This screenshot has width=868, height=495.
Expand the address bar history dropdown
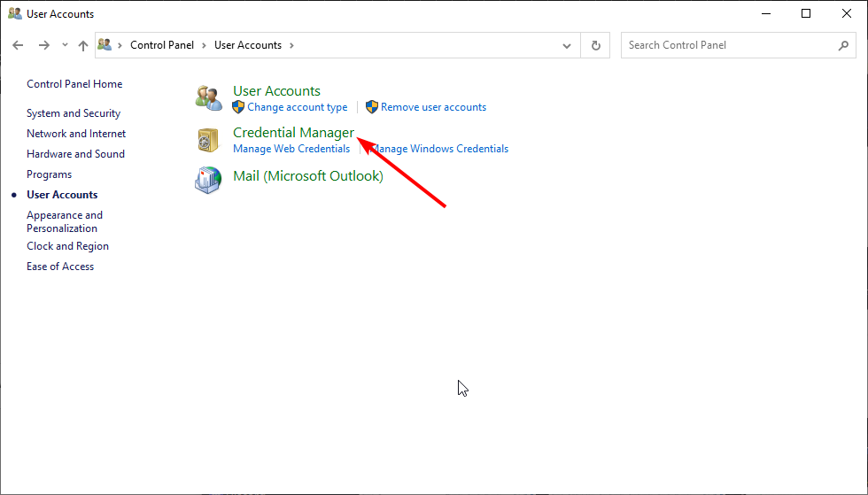(566, 46)
